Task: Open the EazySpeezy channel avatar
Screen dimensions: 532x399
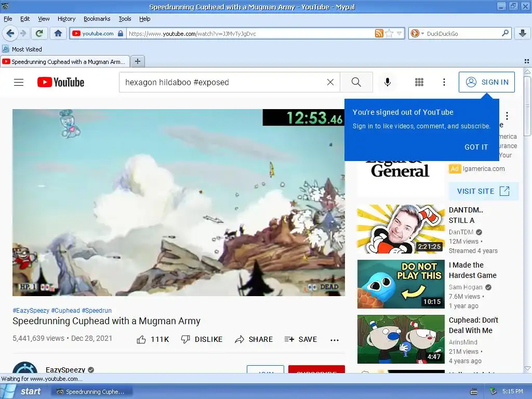Action: tap(25, 368)
